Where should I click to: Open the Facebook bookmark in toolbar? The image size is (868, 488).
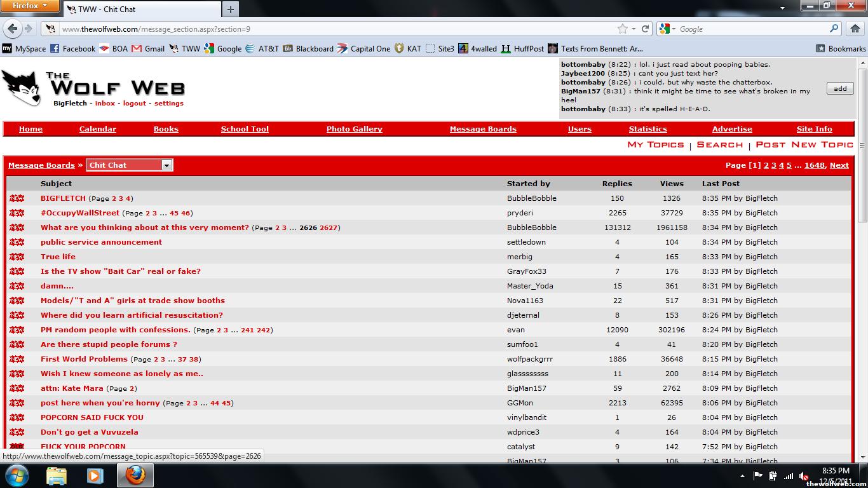click(x=72, y=48)
